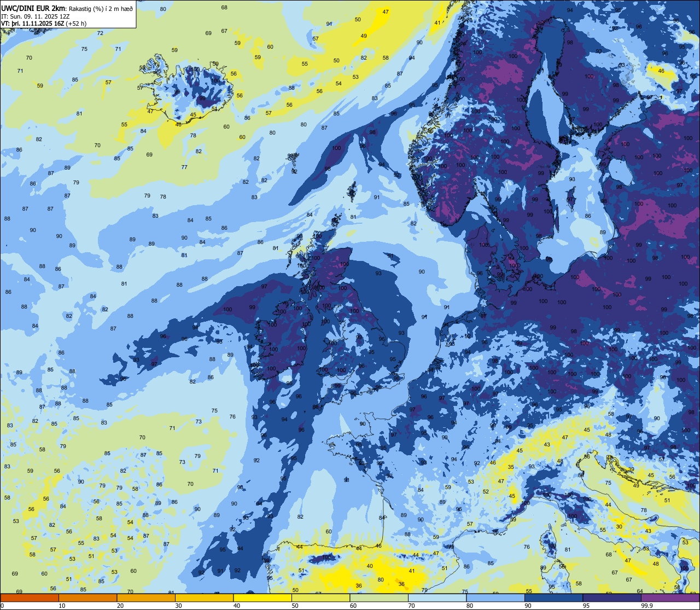The width and height of the screenshot is (700, 610).
Task: Click the legend tick label 10
Action: 62,606
